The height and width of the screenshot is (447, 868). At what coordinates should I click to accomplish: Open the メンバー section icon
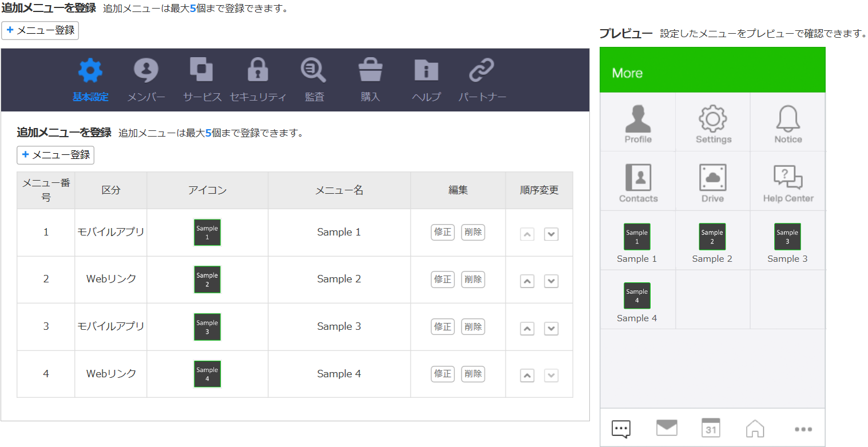pos(146,71)
